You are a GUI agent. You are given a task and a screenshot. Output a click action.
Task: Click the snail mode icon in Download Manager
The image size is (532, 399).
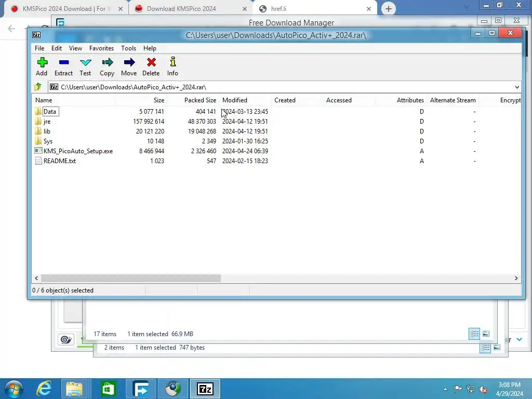(66, 339)
